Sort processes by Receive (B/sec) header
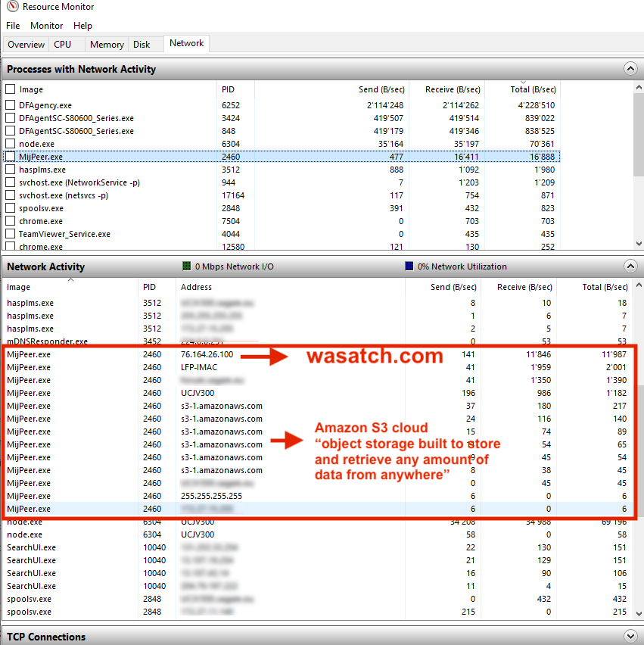Viewport: 644px width, 645px height. [x=447, y=89]
